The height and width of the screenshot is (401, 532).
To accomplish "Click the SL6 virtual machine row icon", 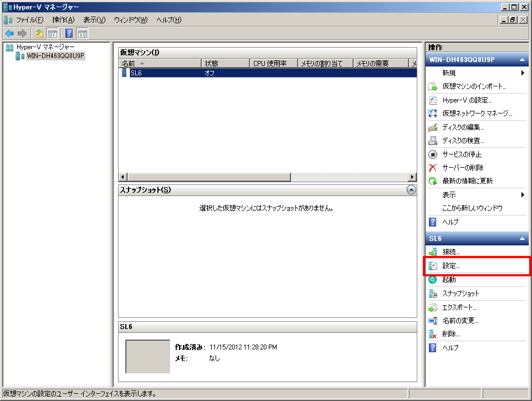I will [124, 73].
